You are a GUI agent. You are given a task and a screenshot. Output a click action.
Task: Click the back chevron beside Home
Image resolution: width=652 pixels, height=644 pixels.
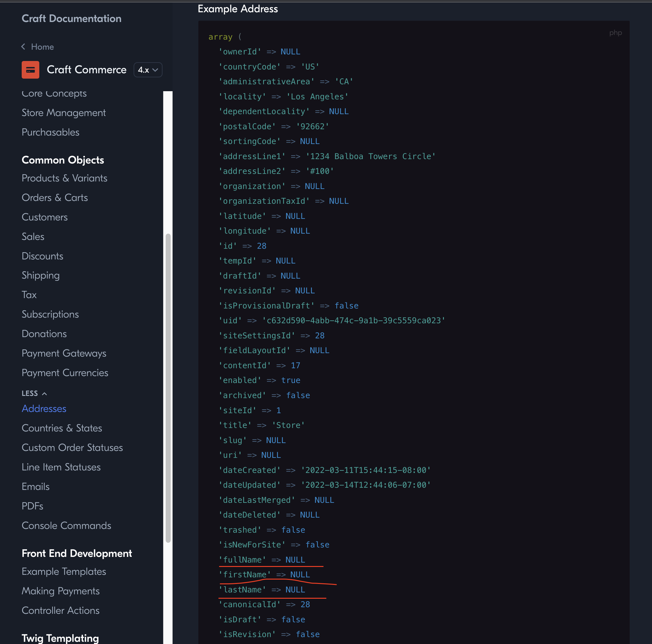tap(23, 47)
